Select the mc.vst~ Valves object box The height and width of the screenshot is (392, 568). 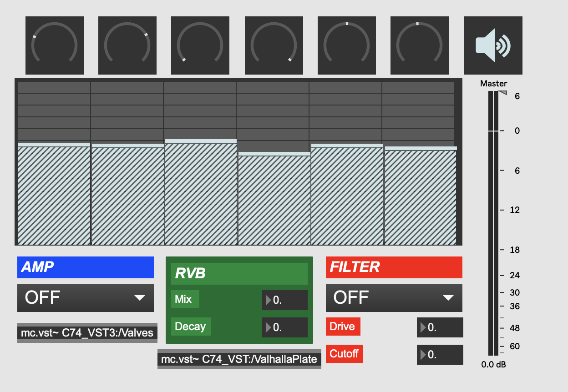click(x=87, y=333)
